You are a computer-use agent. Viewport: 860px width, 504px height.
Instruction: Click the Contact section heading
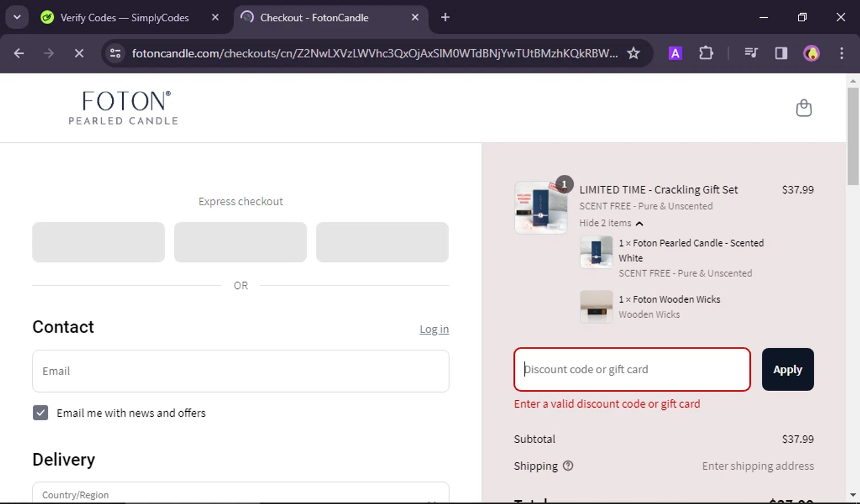tap(63, 327)
